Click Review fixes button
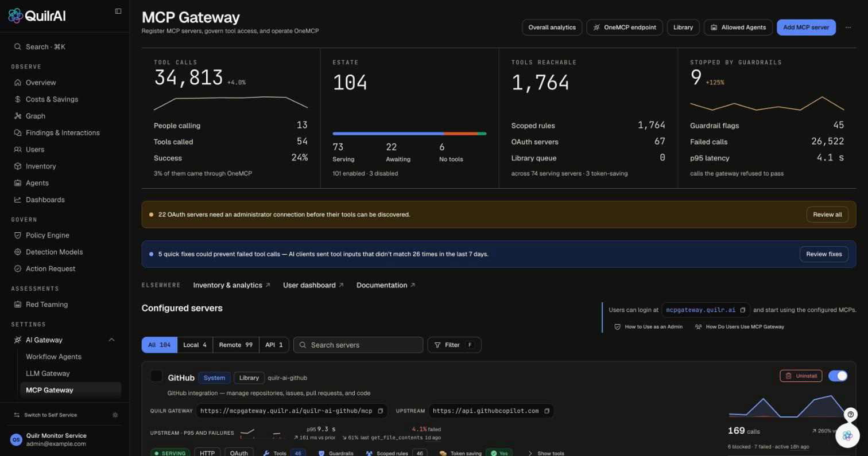Viewport: 868px width, 456px height. coord(824,254)
